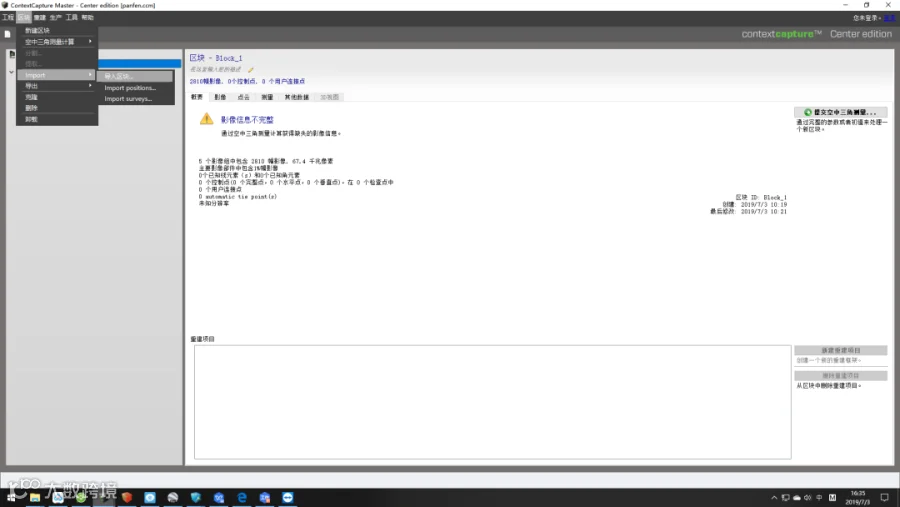Screen dimensions: 900x507
Task: Switch to the 点云 (Point clouds) tab
Action: [244, 97]
